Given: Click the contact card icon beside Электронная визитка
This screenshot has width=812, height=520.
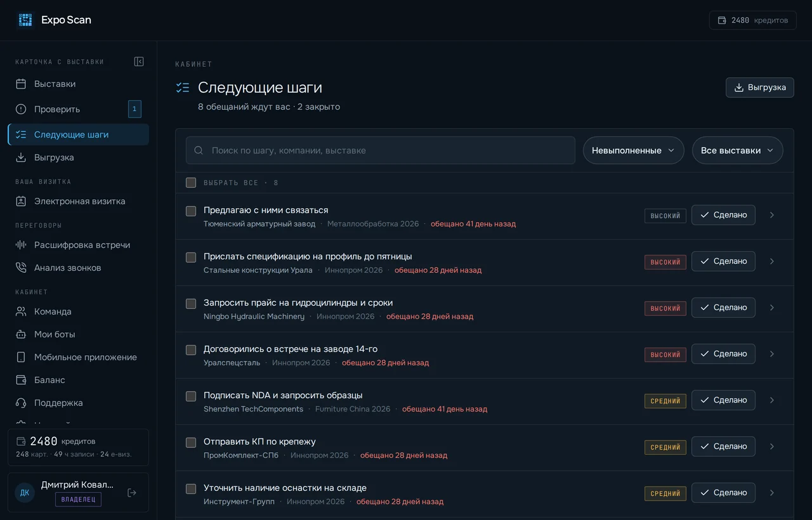Looking at the screenshot, I should 21,201.
